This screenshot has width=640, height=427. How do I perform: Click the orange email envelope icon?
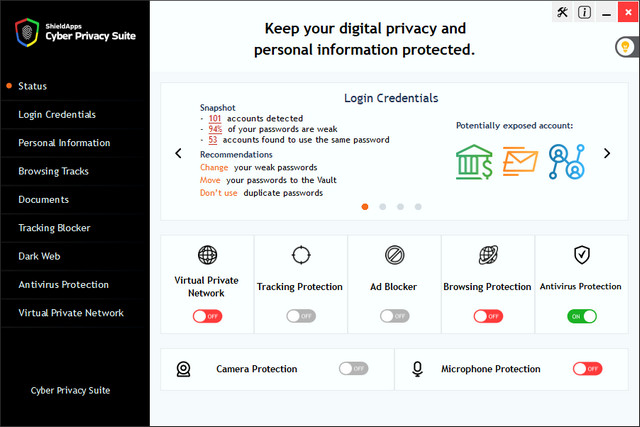click(x=520, y=162)
